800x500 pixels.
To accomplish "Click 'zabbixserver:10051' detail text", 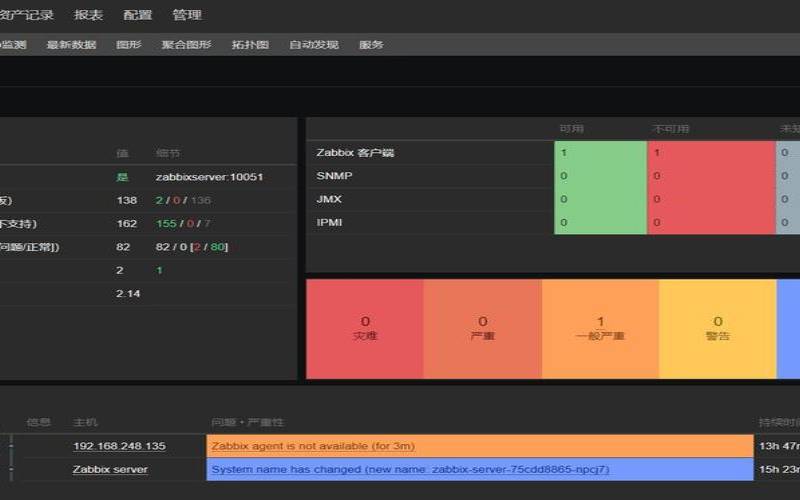I will [210, 177].
